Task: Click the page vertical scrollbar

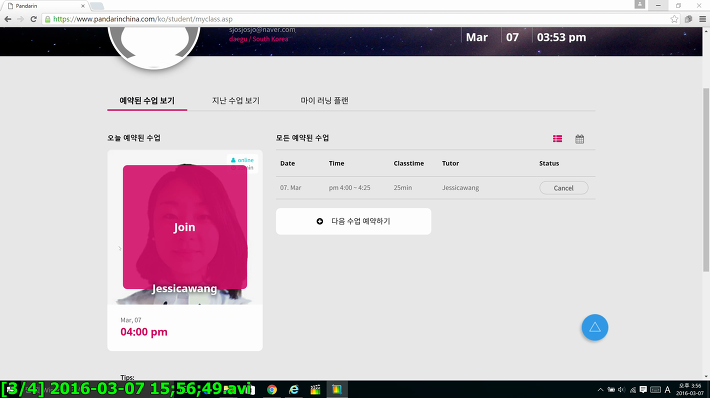Action: 706,180
